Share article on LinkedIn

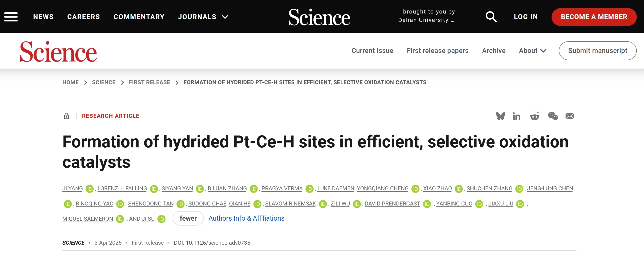pyautogui.click(x=516, y=116)
